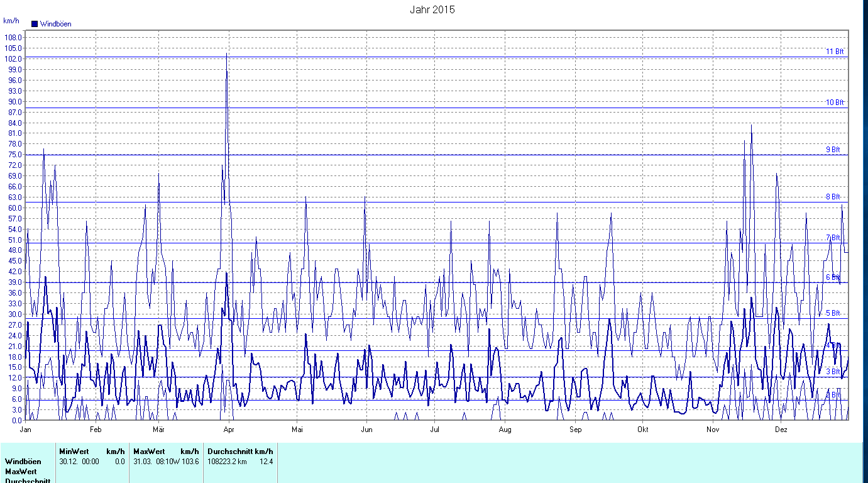The width and height of the screenshot is (868, 483).
Task: Click the 36.0 y-axis label
Action: pos(15,293)
